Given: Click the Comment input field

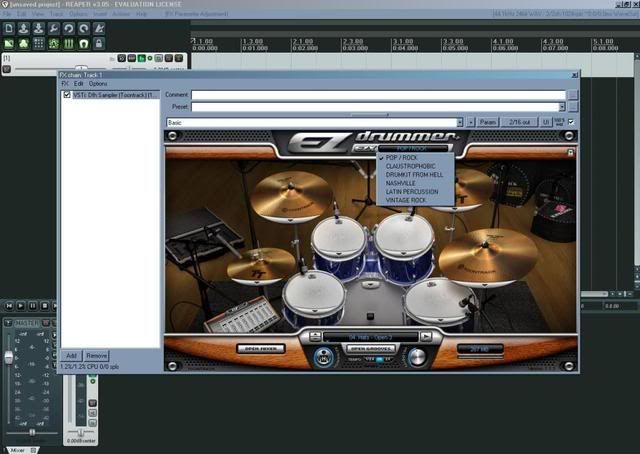Looking at the screenshot, I should click(378, 95).
